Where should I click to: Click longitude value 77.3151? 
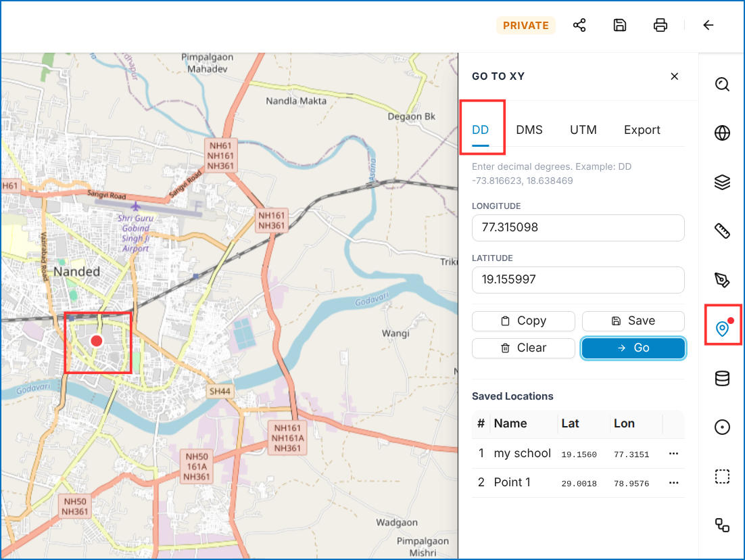pyautogui.click(x=631, y=454)
